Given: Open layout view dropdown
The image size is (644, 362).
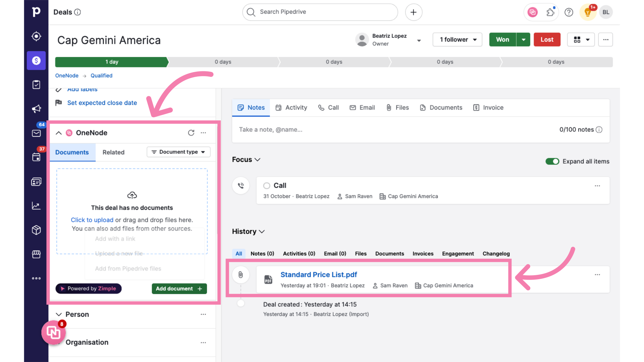Looking at the screenshot, I should click(x=581, y=40).
